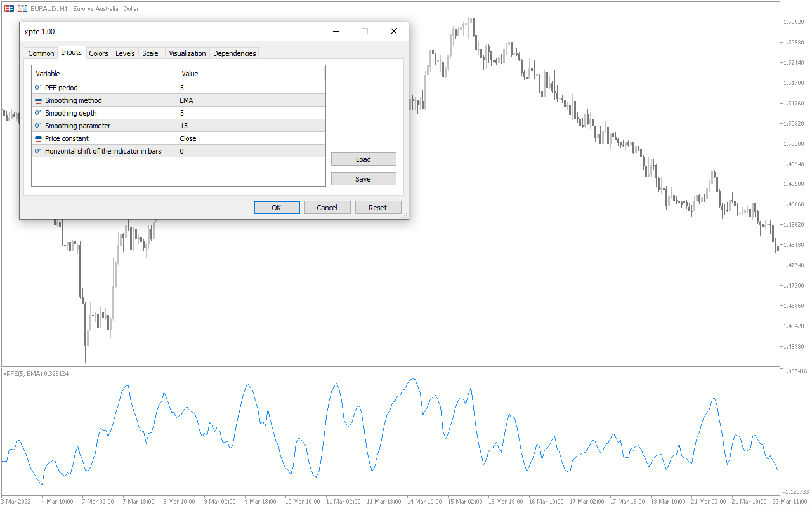812x508 pixels.
Task: Click the candlestick chart icon beside EURAUD title
Action: coord(22,9)
